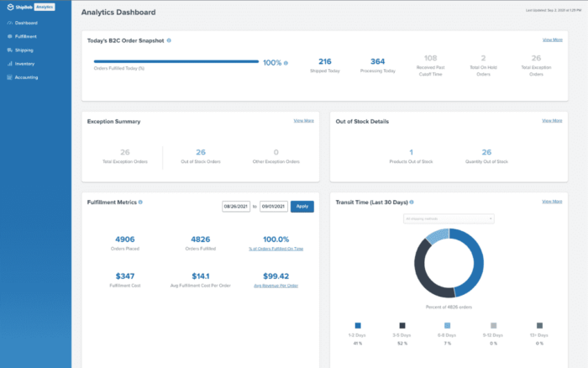Click the Inventory bar-chart icon in sidebar

(x=8, y=64)
